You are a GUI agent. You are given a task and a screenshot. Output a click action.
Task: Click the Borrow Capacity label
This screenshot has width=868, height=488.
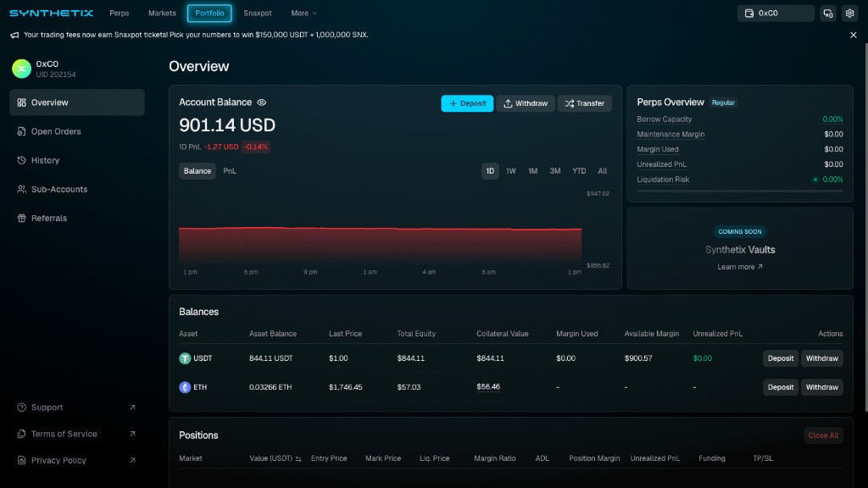665,119
